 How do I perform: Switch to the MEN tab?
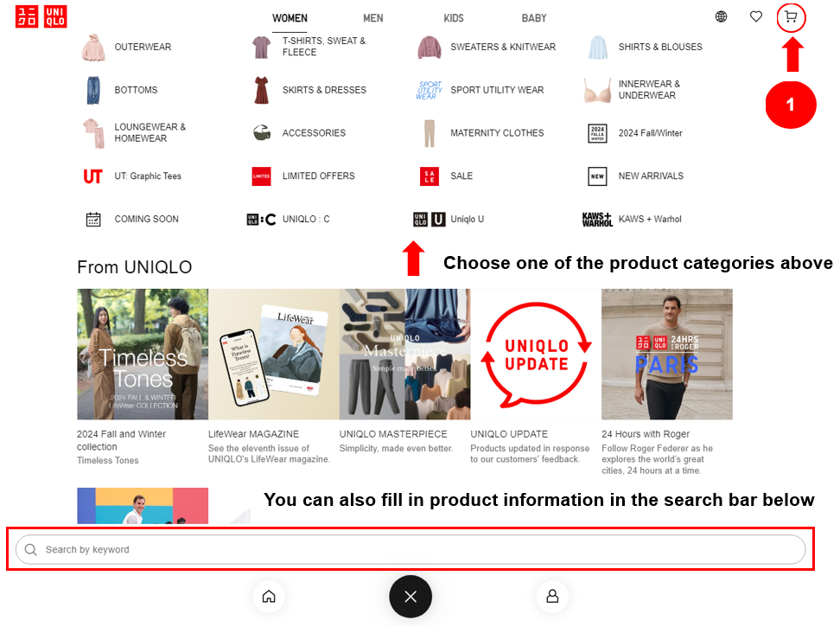[x=372, y=18]
